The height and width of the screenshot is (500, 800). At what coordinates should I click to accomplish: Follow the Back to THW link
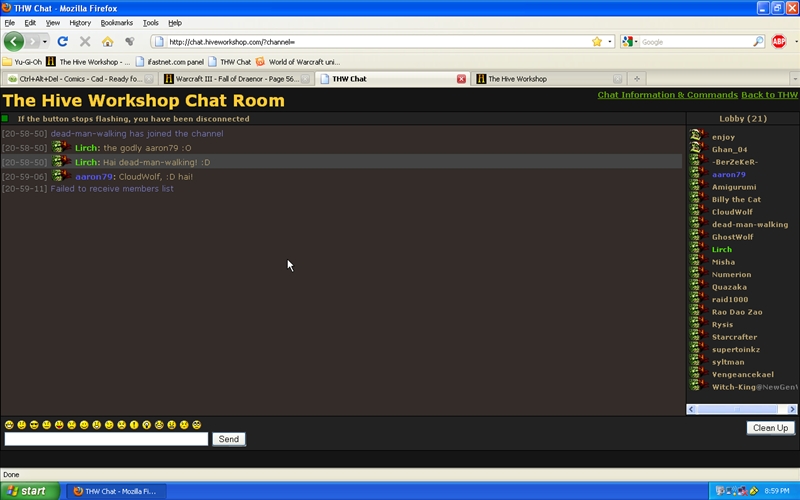pyautogui.click(x=769, y=95)
